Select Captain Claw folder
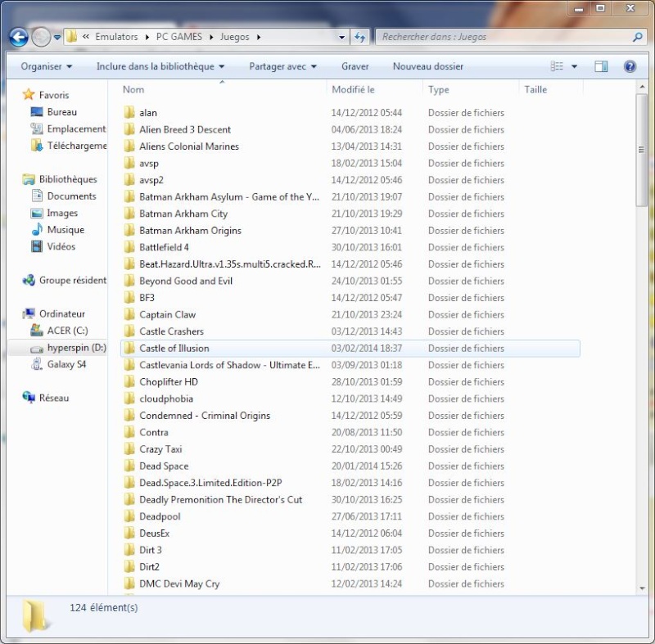This screenshot has height=644, width=655. 168,314
